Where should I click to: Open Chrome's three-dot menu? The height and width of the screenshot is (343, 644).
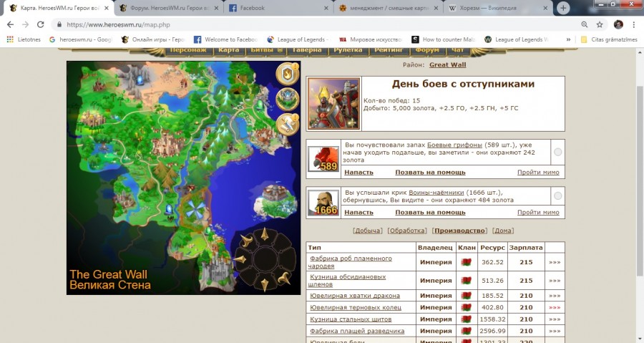(x=634, y=24)
